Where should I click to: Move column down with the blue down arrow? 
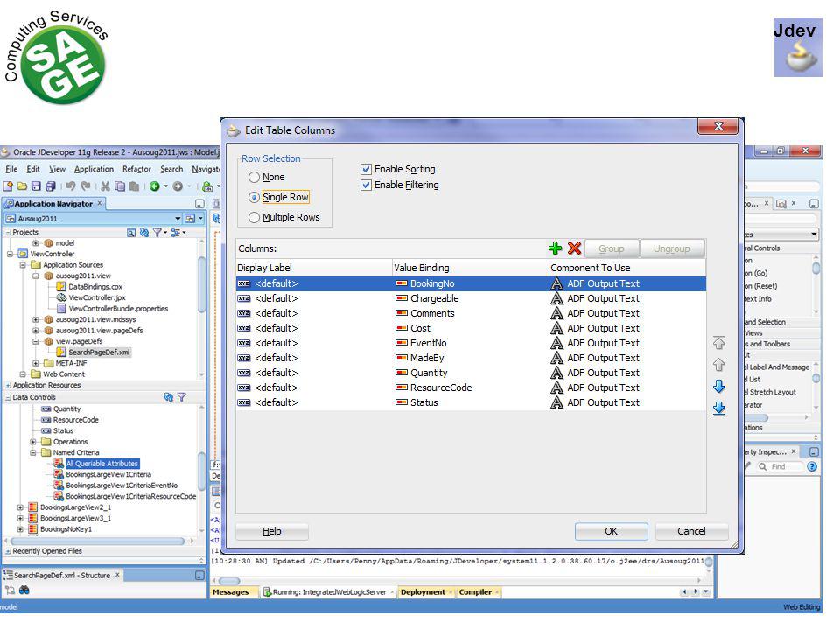[719, 386]
